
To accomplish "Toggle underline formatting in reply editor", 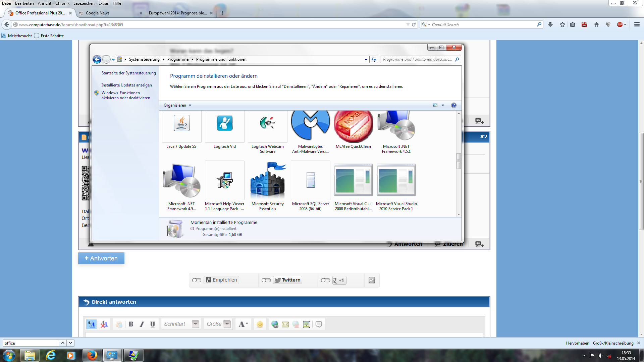I will (153, 324).
